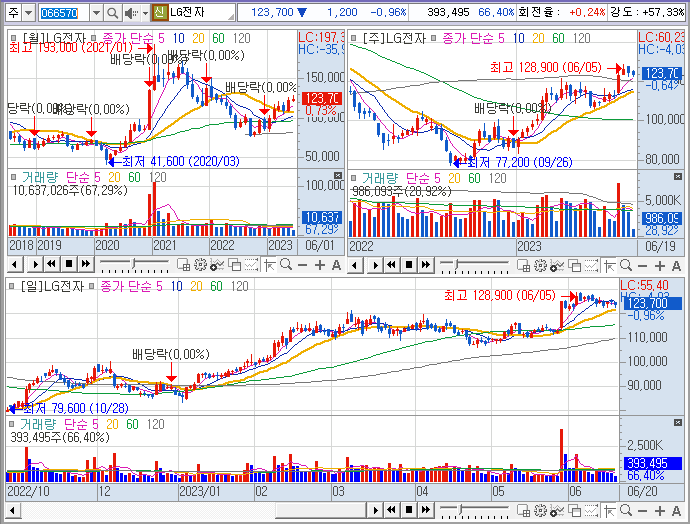Weekly chart: click magnifier zoom icon

[x=626, y=265]
